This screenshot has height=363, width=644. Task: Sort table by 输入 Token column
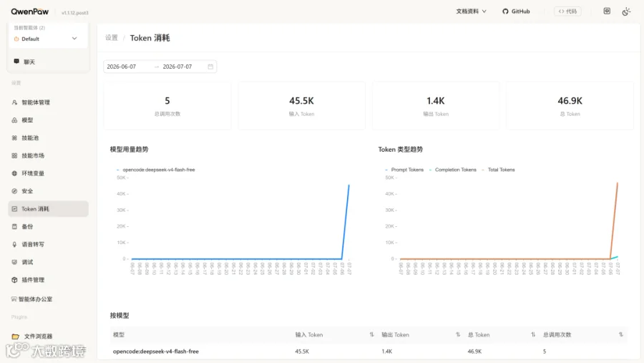pos(371,334)
